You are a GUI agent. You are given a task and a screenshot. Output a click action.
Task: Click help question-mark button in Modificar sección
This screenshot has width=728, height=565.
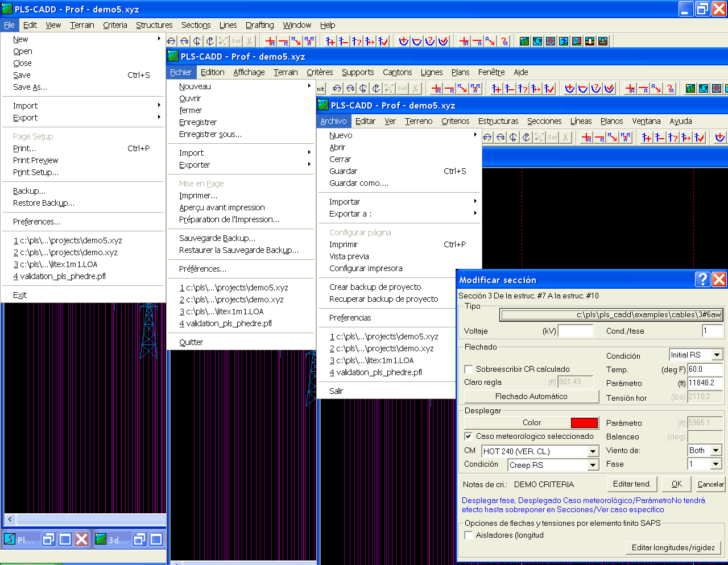coord(703,279)
